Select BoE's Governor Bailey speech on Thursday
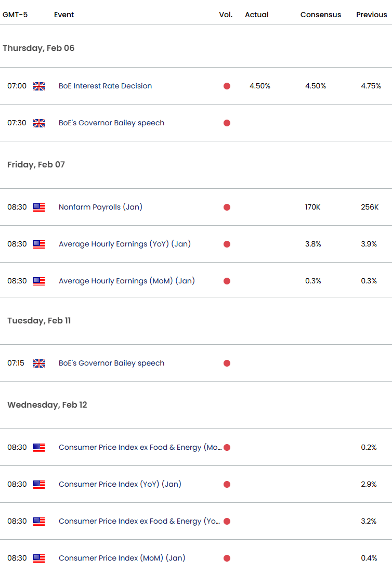 click(x=112, y=123)
